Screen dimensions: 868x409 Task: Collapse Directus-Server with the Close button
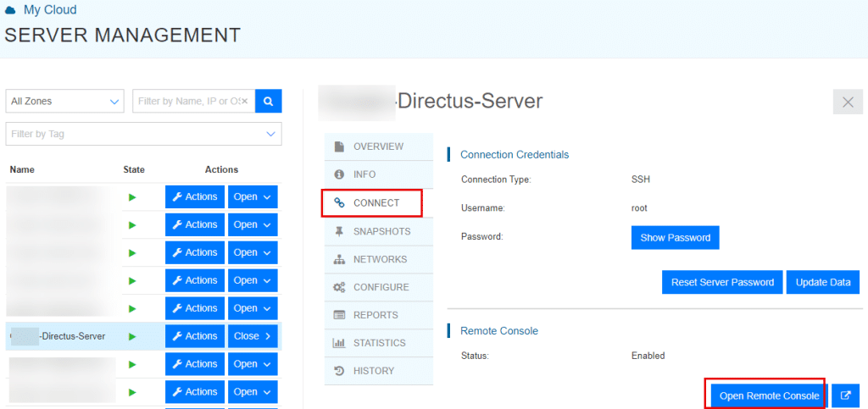pyautogui.click(x=253, y=336)
